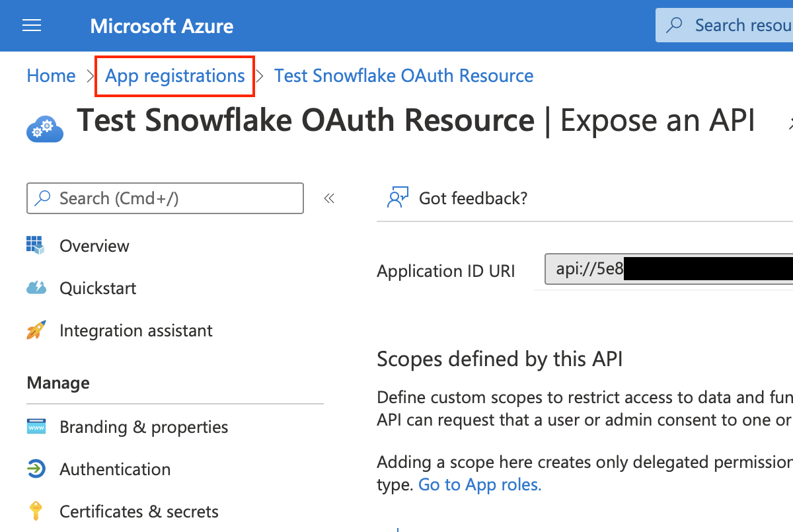Click the Certificates & secrets key icon

pyautogui.click(x=35, y=511)
